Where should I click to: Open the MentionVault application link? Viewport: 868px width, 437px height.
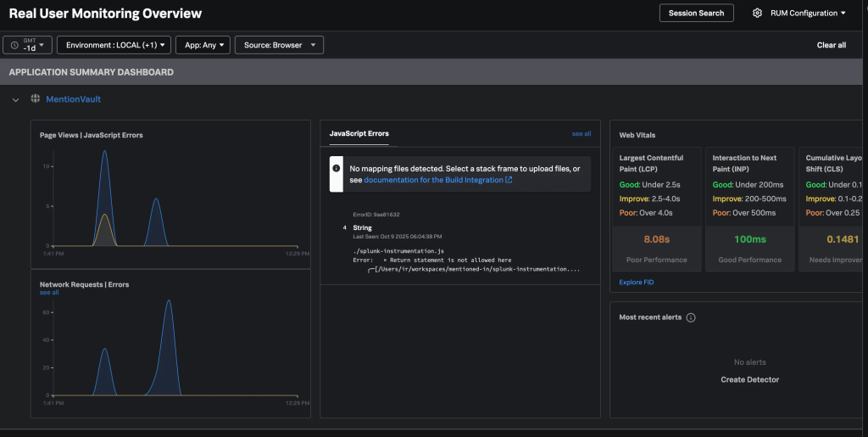click(73, 99)
